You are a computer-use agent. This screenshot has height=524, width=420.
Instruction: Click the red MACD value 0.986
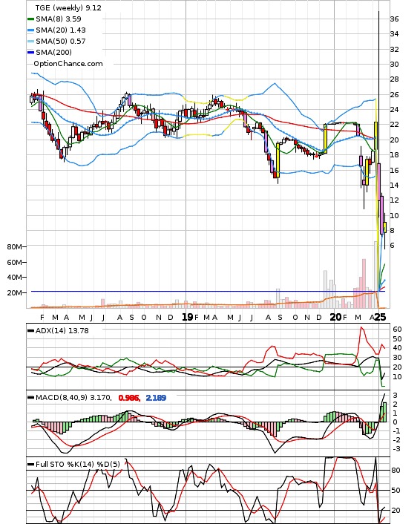[x=129, y=398]
